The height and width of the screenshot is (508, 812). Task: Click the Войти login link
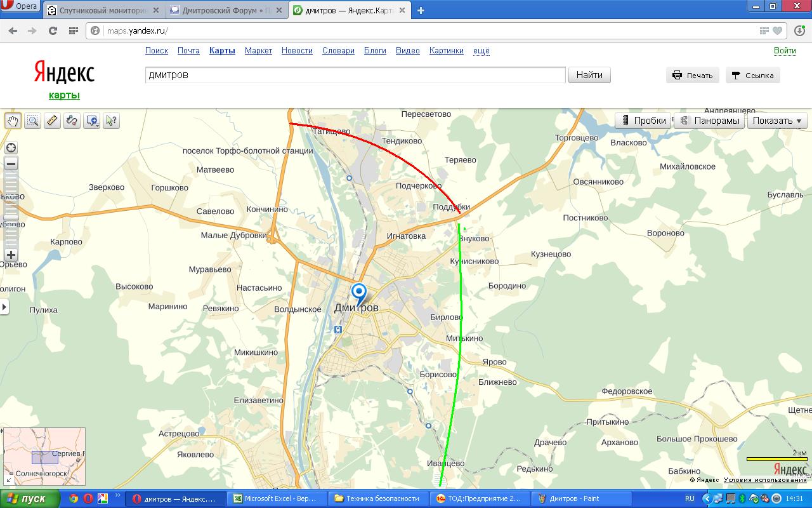(x=784, y=51)
